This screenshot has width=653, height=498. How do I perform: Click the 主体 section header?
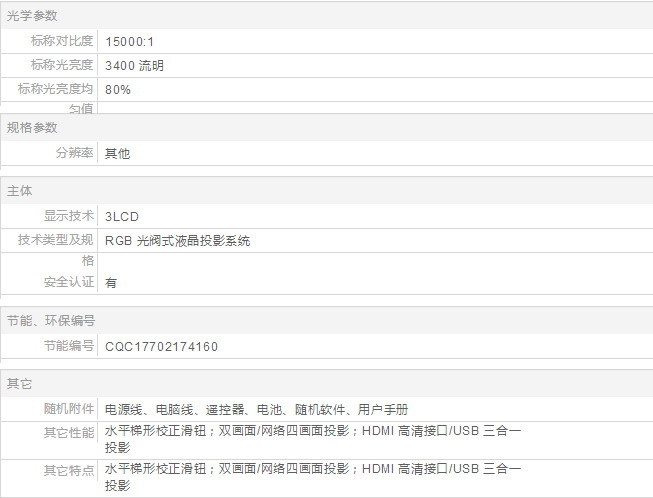click(20, 191)
